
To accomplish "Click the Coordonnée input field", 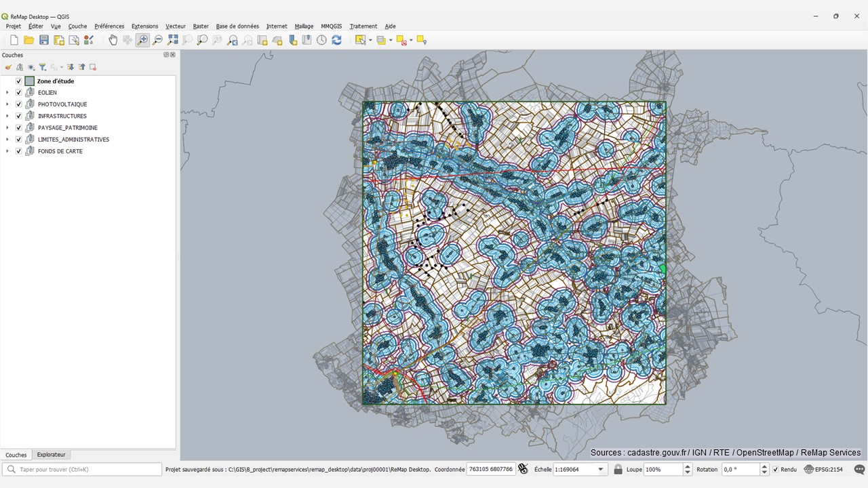I will [x=490, y=469].
